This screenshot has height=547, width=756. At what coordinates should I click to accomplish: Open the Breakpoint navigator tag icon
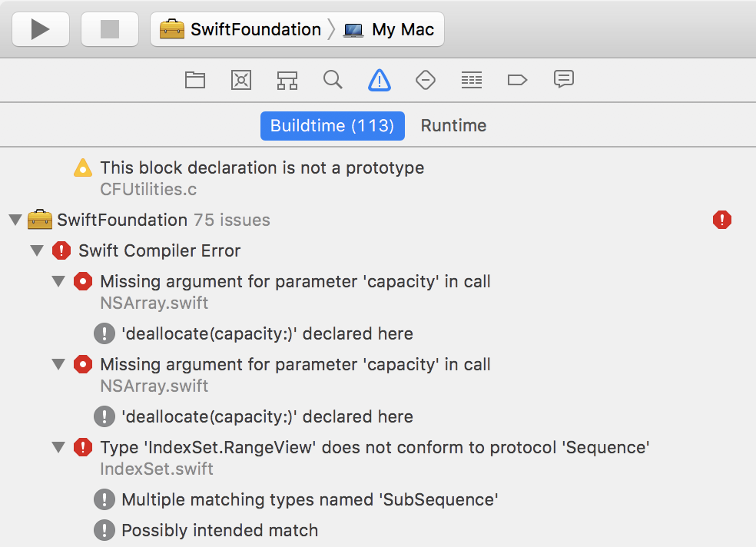pos(517,80)
